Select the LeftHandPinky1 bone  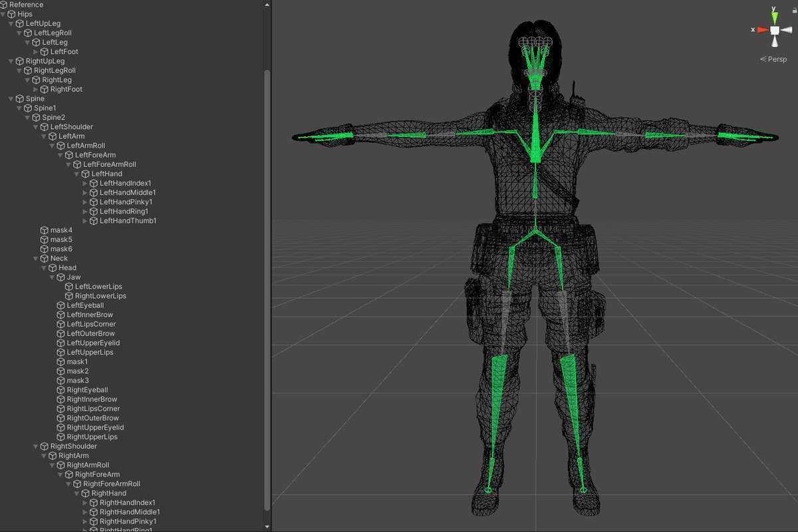[x=126, y=202]
